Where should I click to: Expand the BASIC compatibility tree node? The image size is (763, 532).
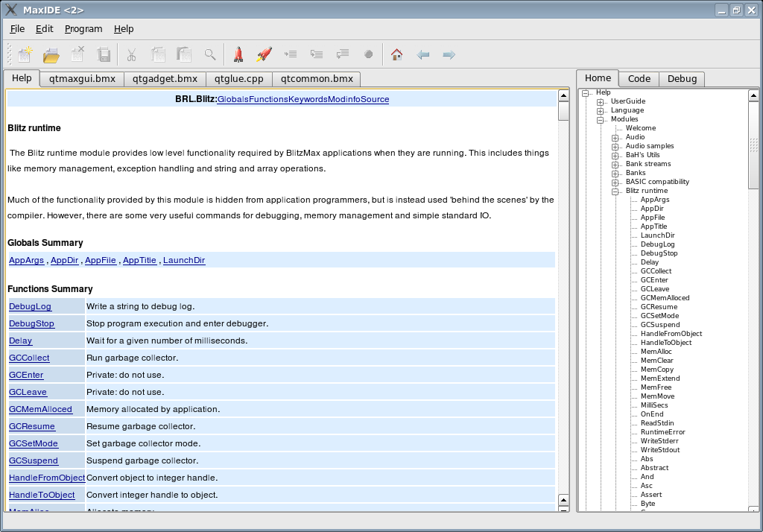pyautogui.click(x=615, y=183)
